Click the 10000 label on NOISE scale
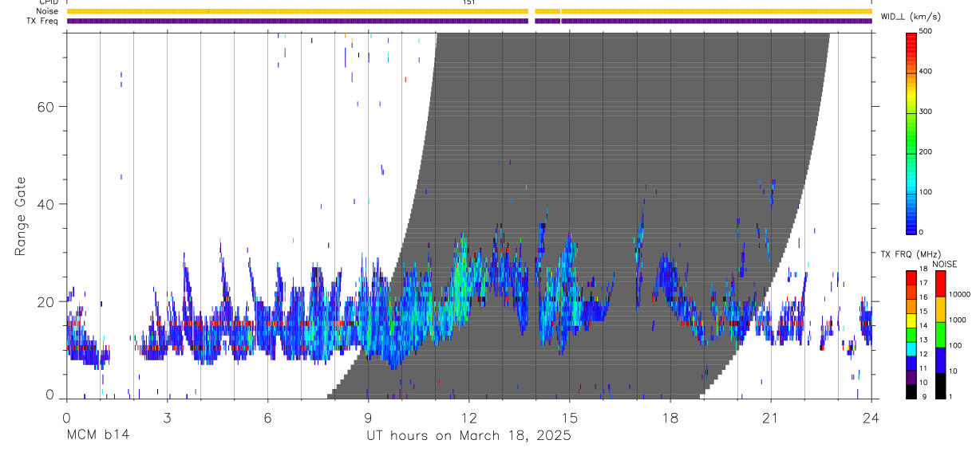The width and height of the screenshot is (980, 452). 959,294
